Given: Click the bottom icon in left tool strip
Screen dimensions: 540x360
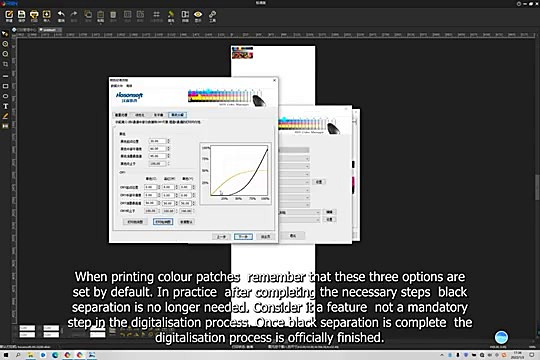Looking at the screenshot, I should tap(5, 126).
